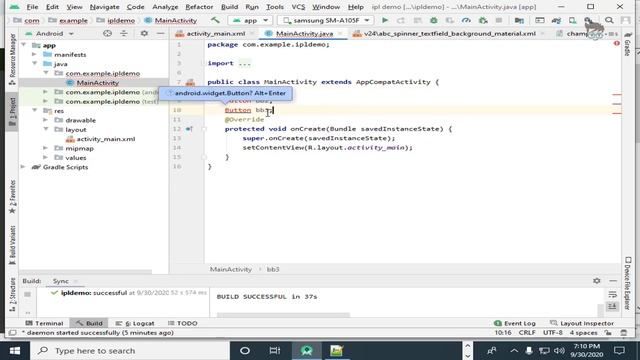Toggle the Build Variants tool window

tap(12, 245)
